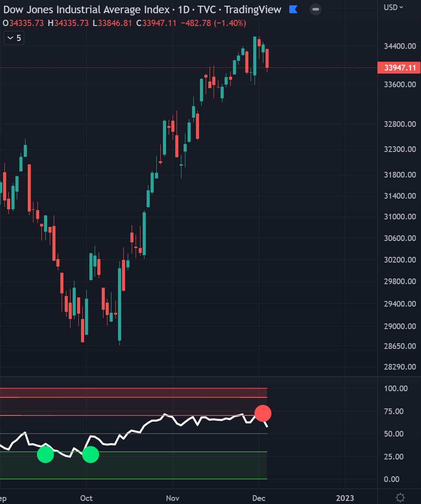Click the close value C33947.11
421x504 pixels.
[156, 23]
